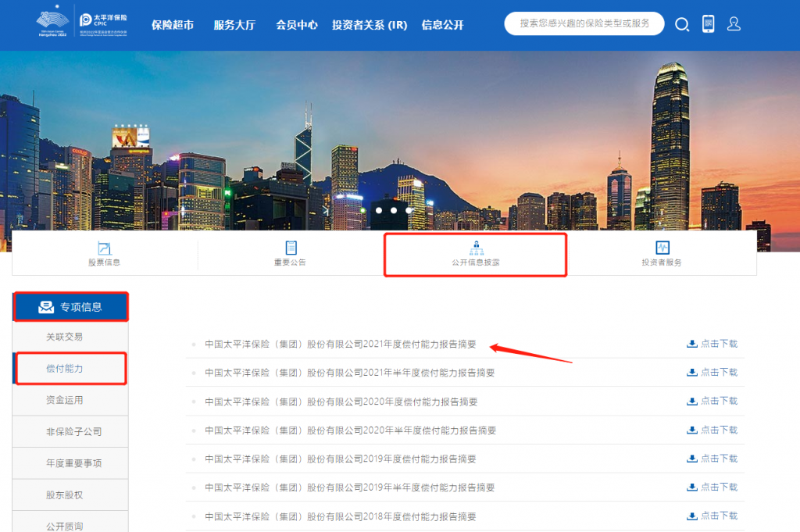Viewport: 800px width, 532px height.
Task: Switch to the 公开信息披露 tab
Action: tap(476, 255)
